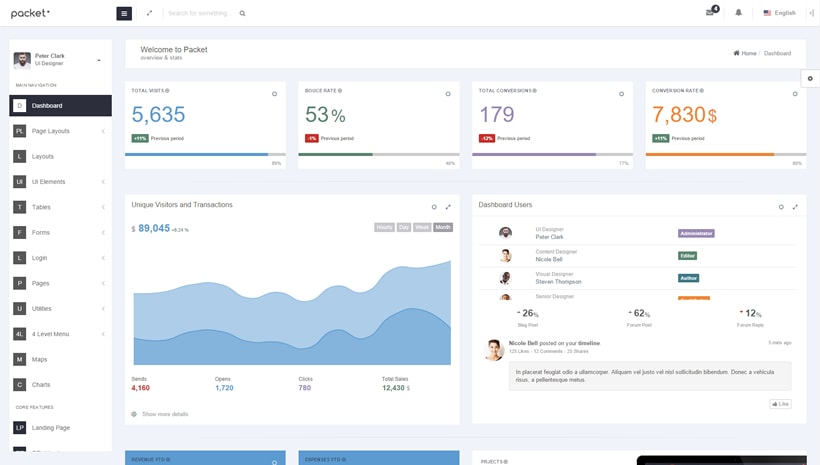Image resolution: width=820 pixels, height=465 pixels.
Task: Select Maps in the sidebar navigation
Action: point(39,359)
